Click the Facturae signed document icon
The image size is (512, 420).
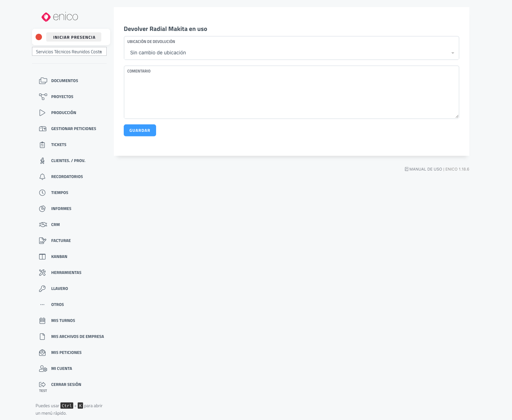click(43, 241)
